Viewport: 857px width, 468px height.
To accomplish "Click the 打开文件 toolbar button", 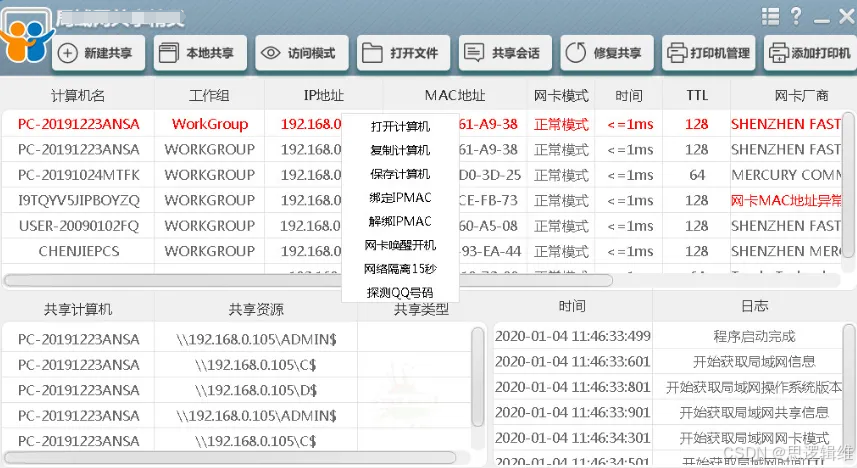I will click(403, 53).
